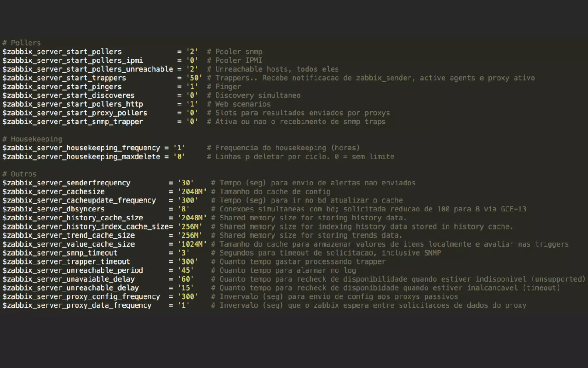Click the $zabbix_server_start_snmp_trapper variable
The height and width of the screenshot is (368, 588).
tap(73, 122)
